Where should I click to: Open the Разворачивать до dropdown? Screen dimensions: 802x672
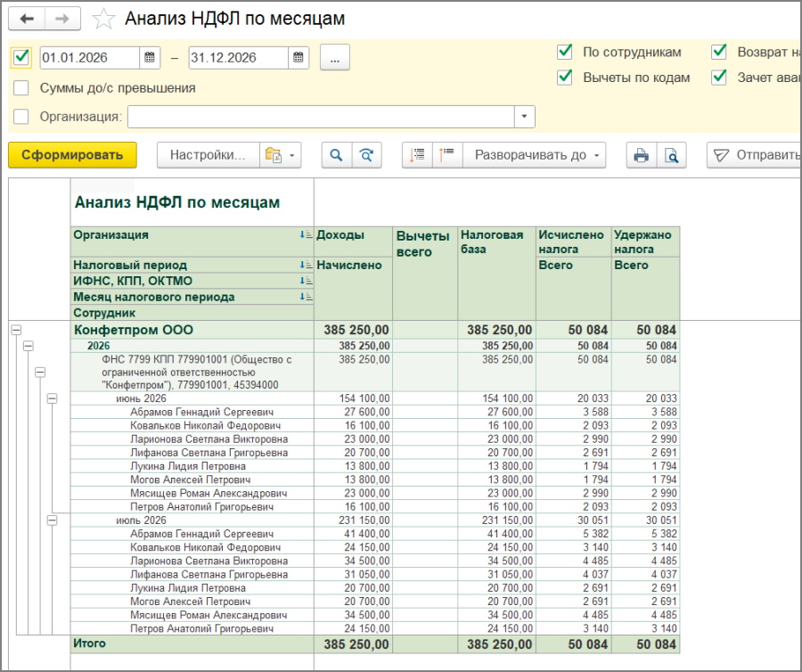535,155
